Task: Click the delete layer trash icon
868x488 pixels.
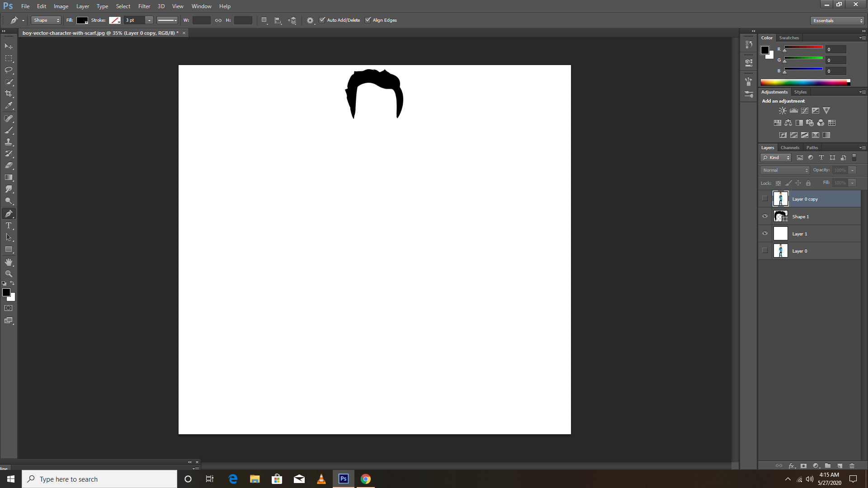Action: (852, 466)
